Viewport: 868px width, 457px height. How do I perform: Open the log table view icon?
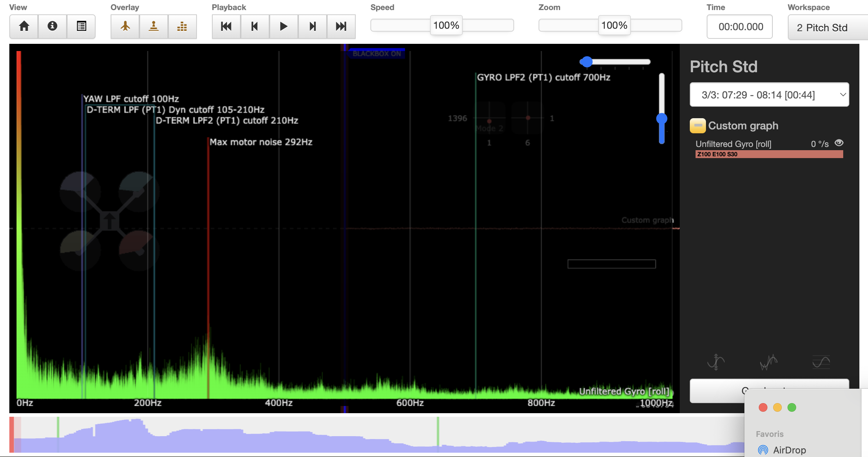[81, 26]
